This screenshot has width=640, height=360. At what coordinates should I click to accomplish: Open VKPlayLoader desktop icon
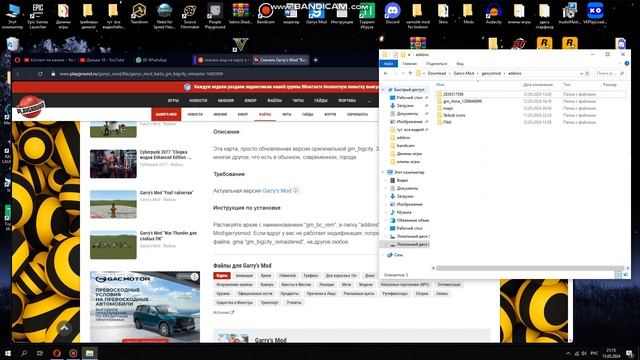pos(595,14)
